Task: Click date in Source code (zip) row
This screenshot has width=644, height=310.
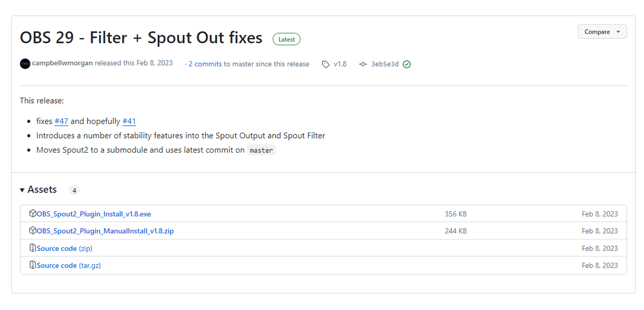Action: tap(599, 248)
